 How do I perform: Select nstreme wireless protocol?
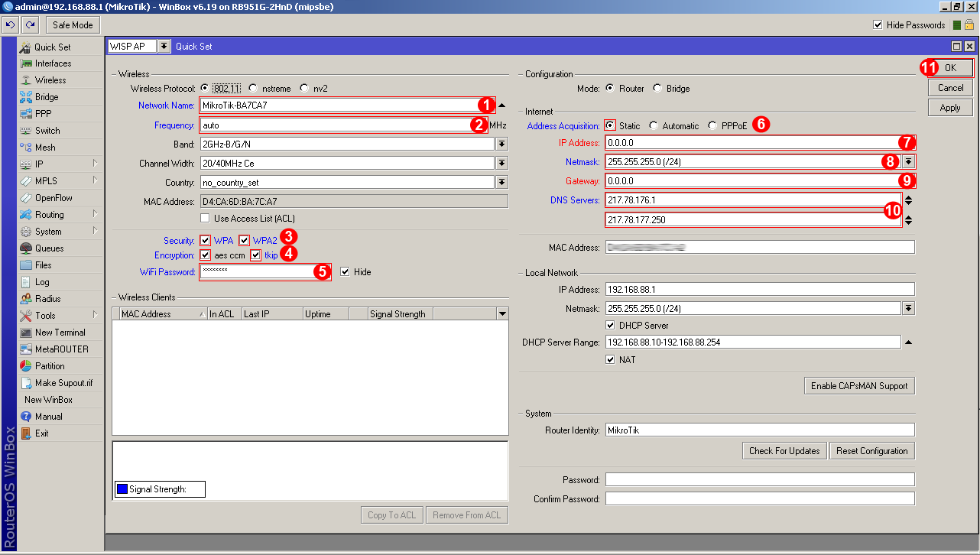coord(253,89)
